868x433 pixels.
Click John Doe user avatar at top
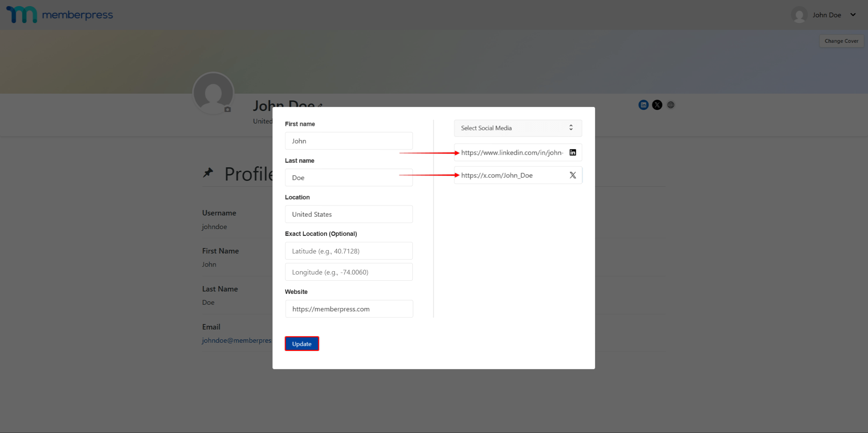[x=799, y=15]
